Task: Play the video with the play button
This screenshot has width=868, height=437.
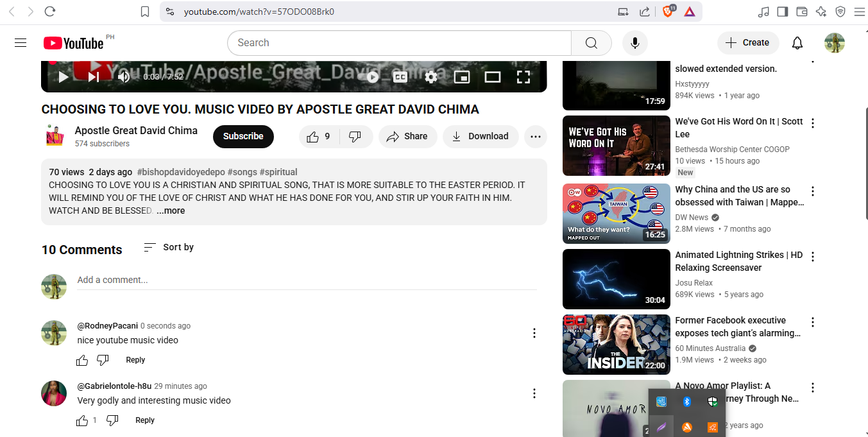Action: tap(63, 77)
